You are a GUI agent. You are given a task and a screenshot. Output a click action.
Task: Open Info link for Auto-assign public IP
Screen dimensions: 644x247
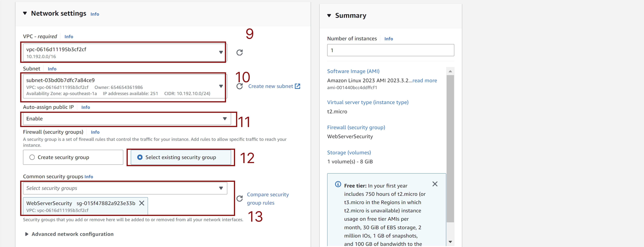pos(85,107)
